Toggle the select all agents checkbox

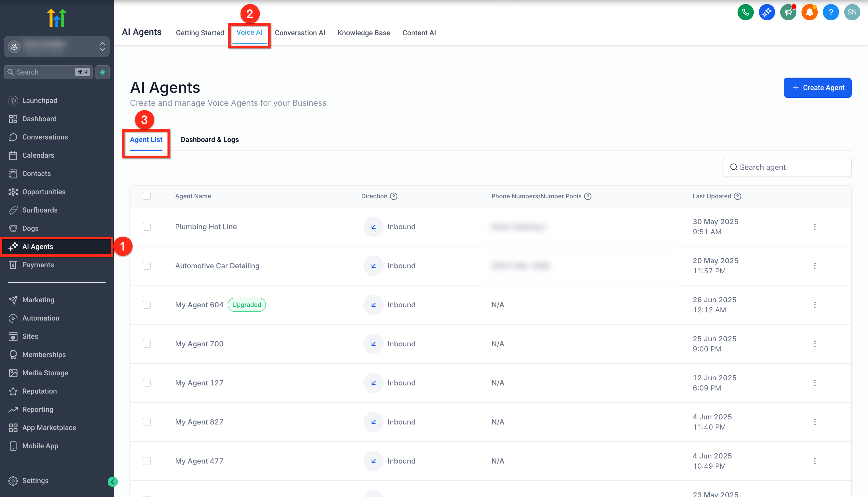point(146,196)
